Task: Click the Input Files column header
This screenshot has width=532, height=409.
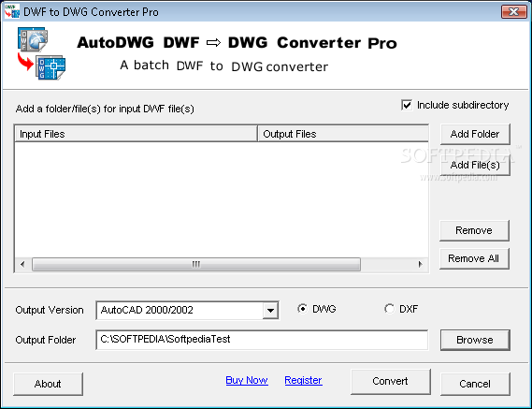Action: 136,134
